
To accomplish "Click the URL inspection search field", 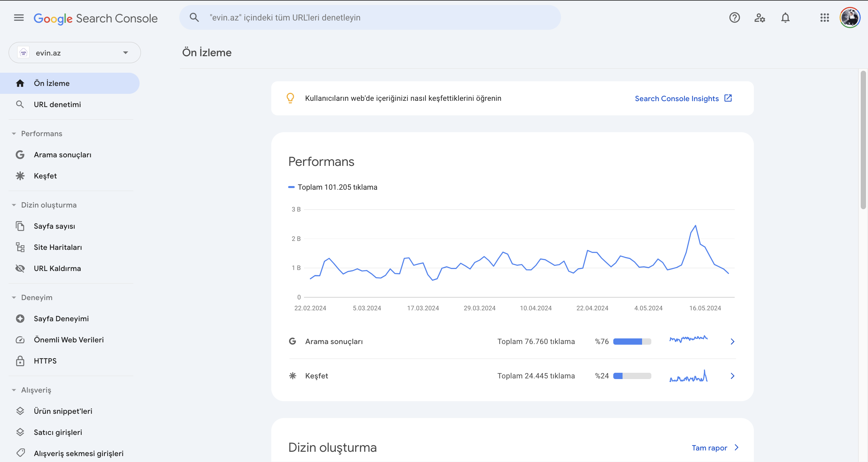I will [370, 18].
